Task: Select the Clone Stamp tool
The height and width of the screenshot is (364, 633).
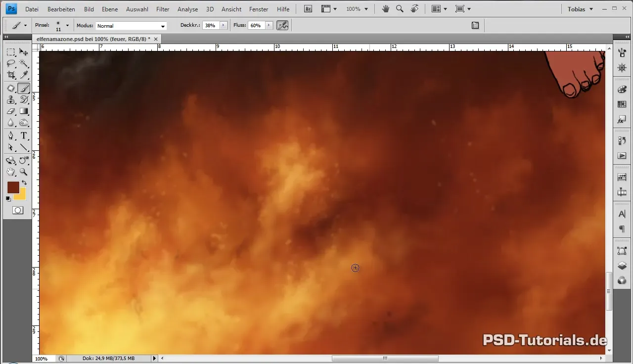Action: pyautogui.click(x=10, y=100)
